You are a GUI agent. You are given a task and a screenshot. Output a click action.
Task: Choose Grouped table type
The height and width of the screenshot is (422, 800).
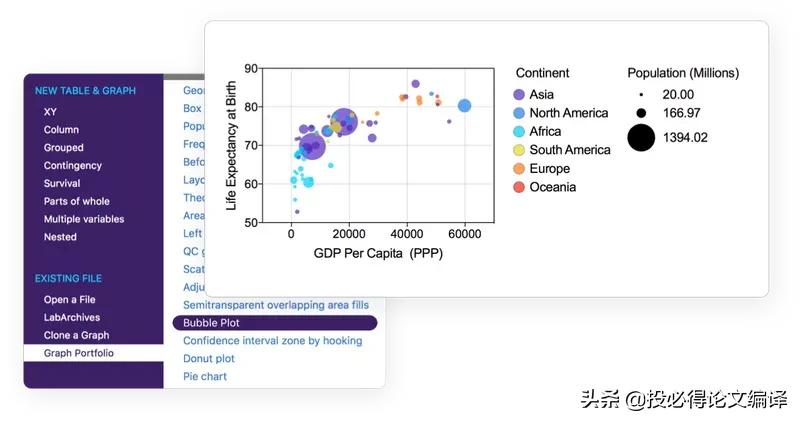click(64, 148)
